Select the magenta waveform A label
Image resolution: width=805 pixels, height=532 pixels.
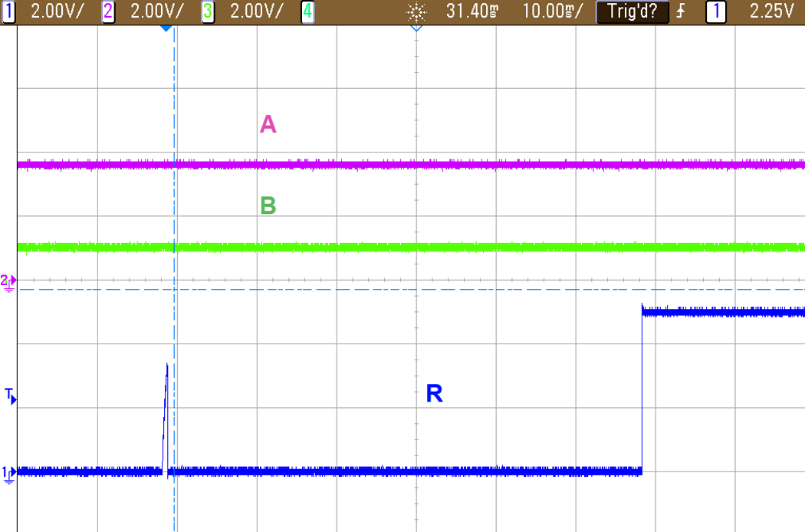[267, 123]
